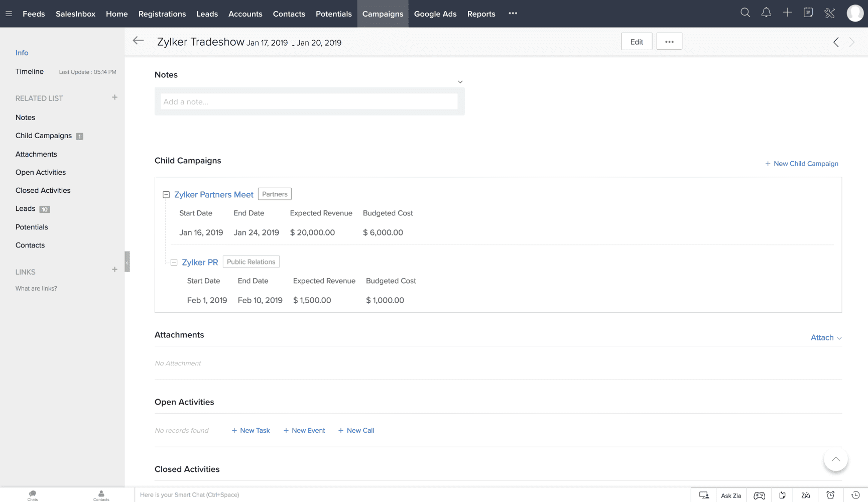This screenshot has width=868, height=502.
Task: Select the Campaigns tab
Action: pos(383,14)
